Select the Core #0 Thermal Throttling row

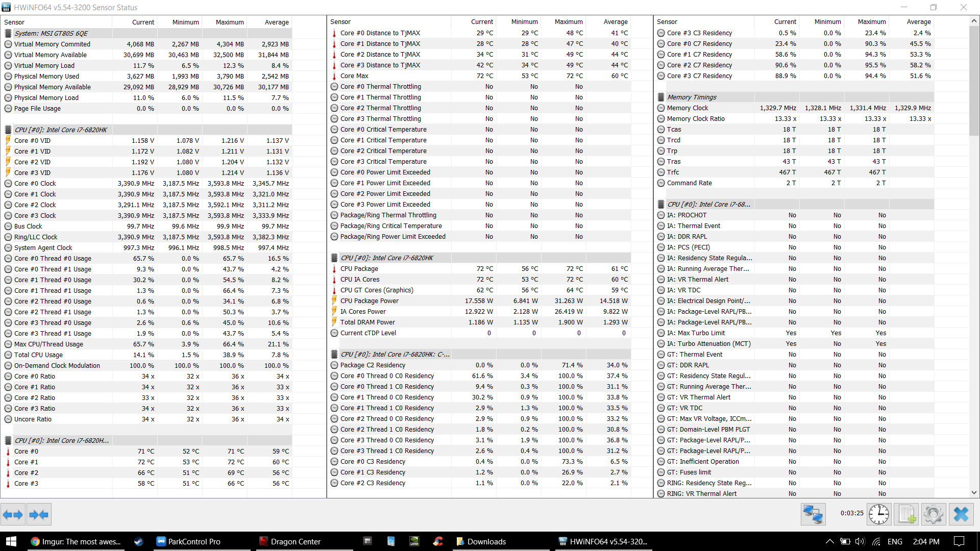480,86
